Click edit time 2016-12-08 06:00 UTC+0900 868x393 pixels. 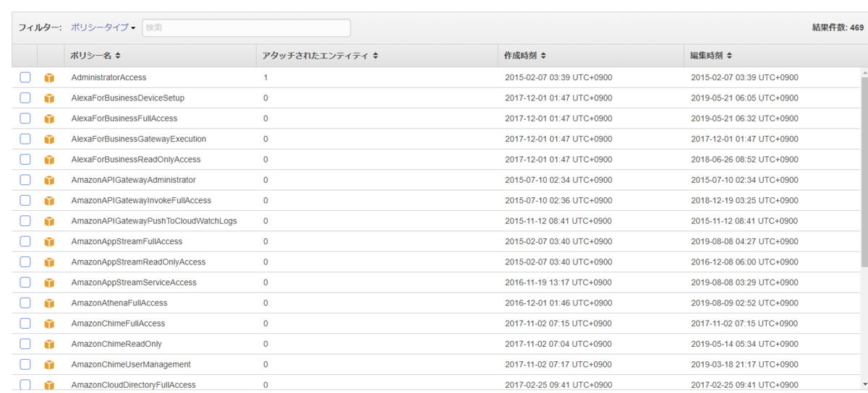(744, 262)
